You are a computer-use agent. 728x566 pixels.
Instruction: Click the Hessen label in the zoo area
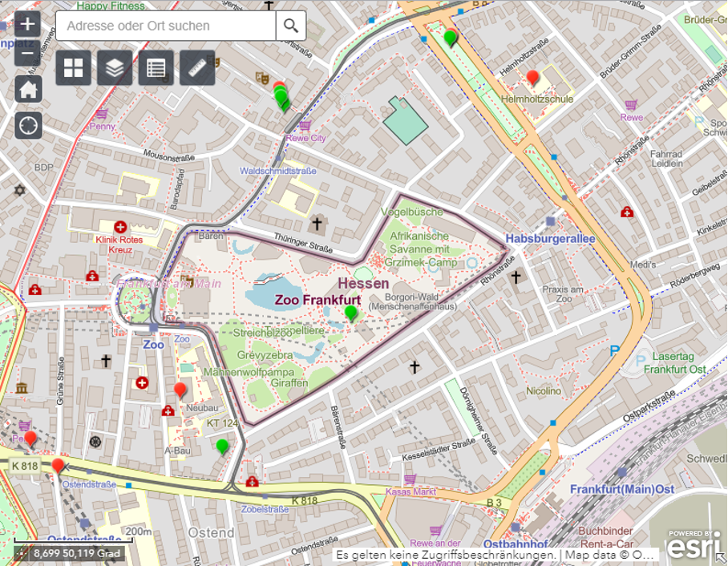pyautogui.click(x=363, y=284)
